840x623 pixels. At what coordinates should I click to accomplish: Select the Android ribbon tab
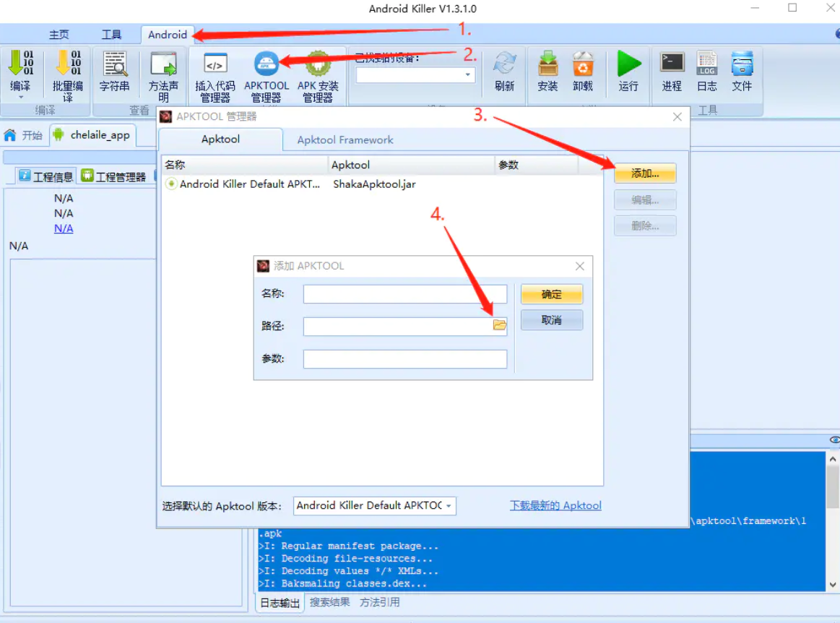(168, 34)
